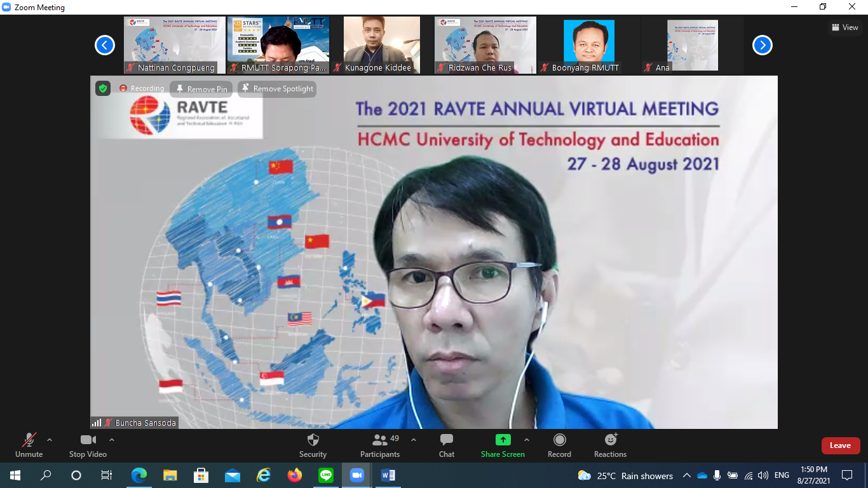The width and height of the screenshot is (868, 488).
Task: Open Cortana from the taskbar
Action: pyautogui.click(x=76, y=475)
